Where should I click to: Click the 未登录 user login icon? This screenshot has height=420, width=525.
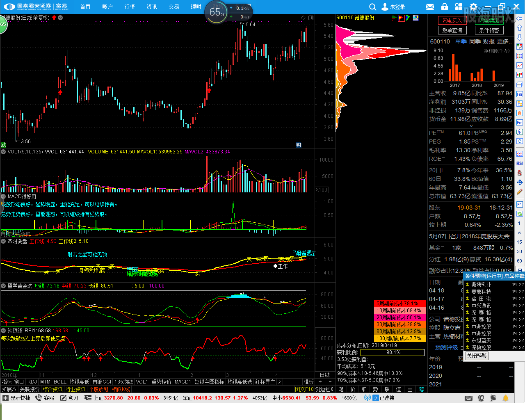(x=385, y=7)
